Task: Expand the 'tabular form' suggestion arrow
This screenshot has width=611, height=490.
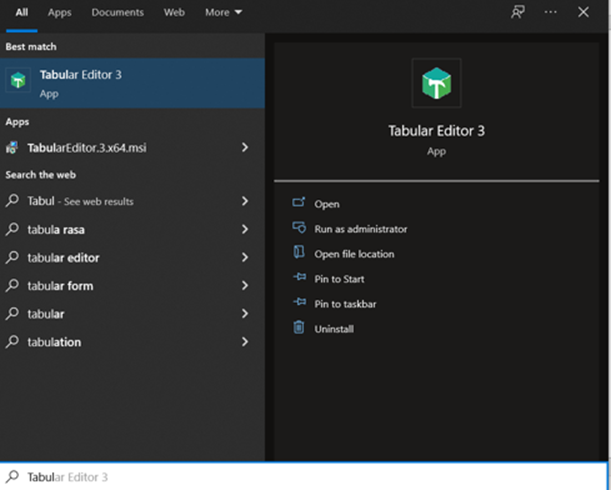Action: point(245,285)
